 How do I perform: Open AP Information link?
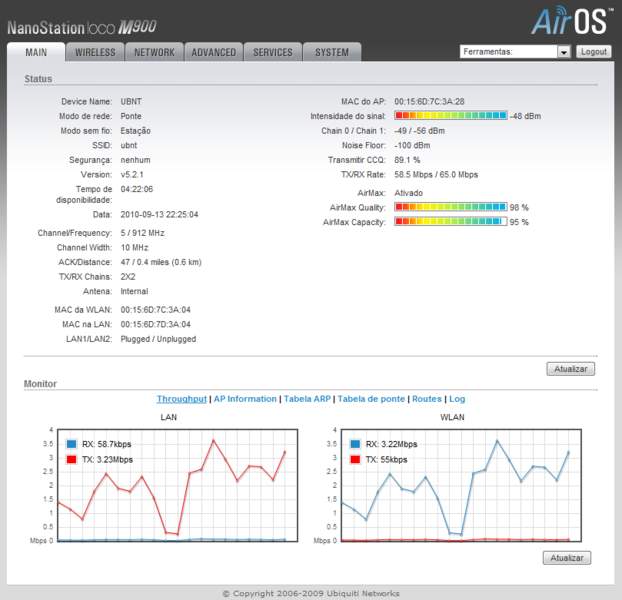coord(245,399)
